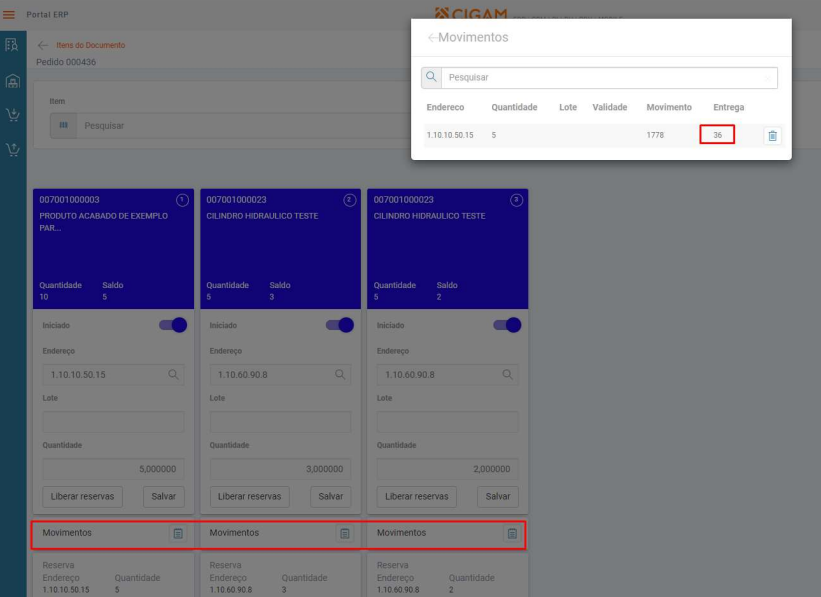Click the address search icon in card 3
821x597 pixels.
point(507,374)
